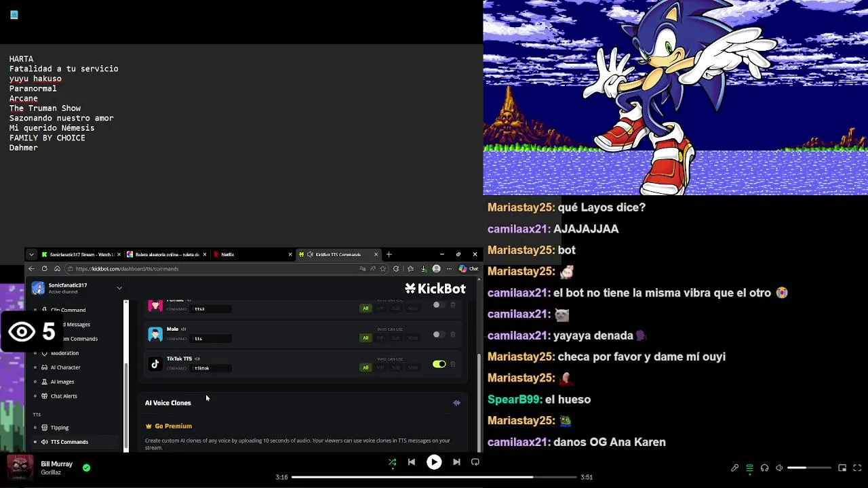The width and height of the screenshot is (868, 488).
Task: Enable the Female TTS voice toggle
Action: (x=439, y=305)
